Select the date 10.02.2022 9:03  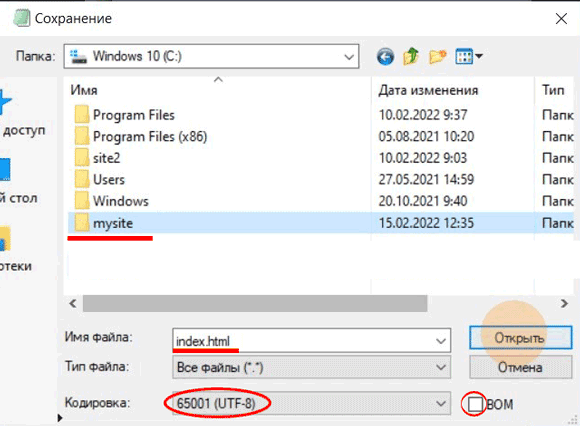[x=423, y=158]
